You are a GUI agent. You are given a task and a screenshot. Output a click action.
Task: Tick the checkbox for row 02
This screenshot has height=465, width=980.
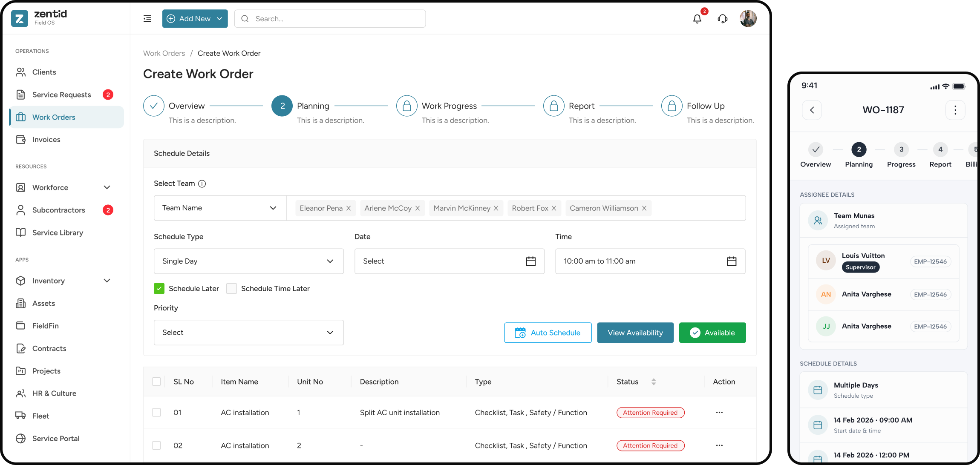[156, 445]
